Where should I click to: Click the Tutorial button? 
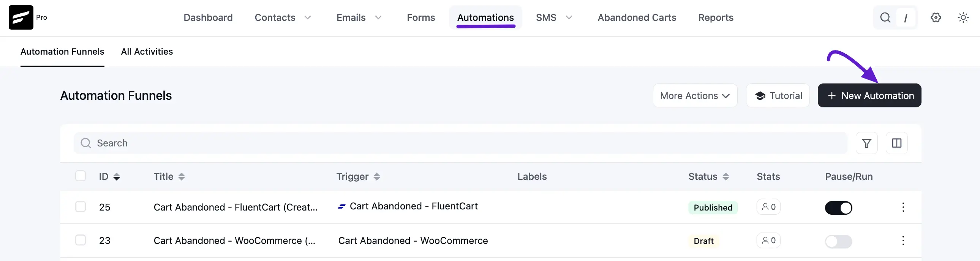point(778,96)
